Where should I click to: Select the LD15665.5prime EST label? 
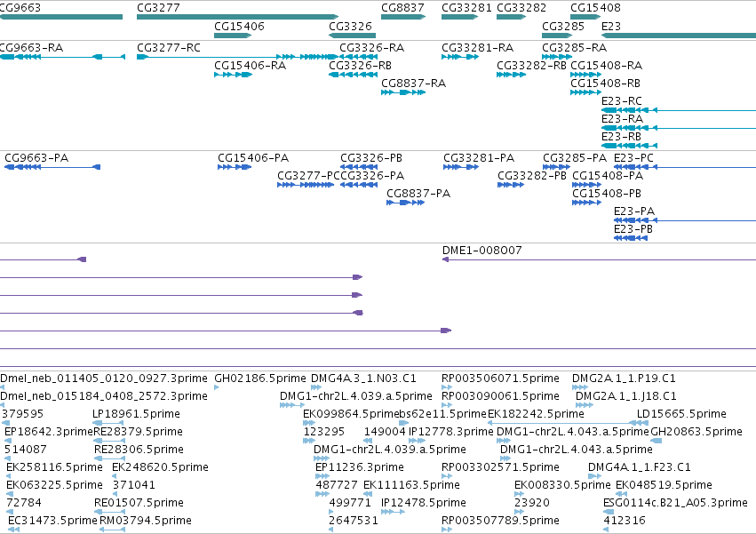[681, 414]
